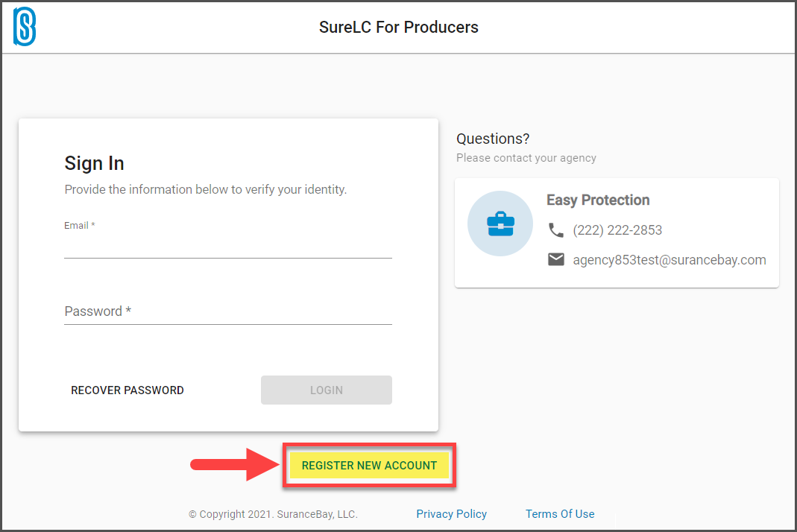Click the 'Provide the information below' instruction text
The width and height of the screenshot is (797, 532).
click(206, 189)
